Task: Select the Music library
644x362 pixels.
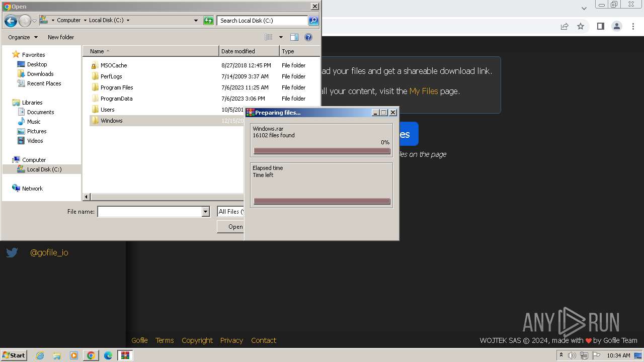Action: (x=34, y=122)
